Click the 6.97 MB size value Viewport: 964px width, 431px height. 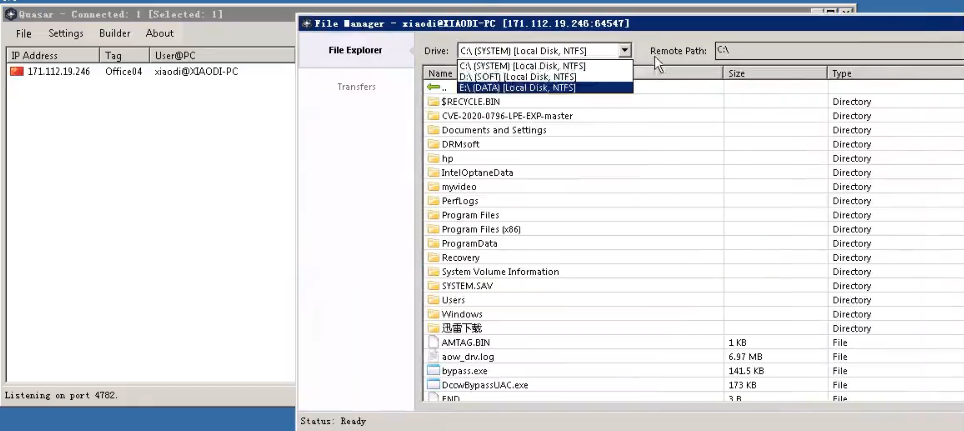click(745, 357)
